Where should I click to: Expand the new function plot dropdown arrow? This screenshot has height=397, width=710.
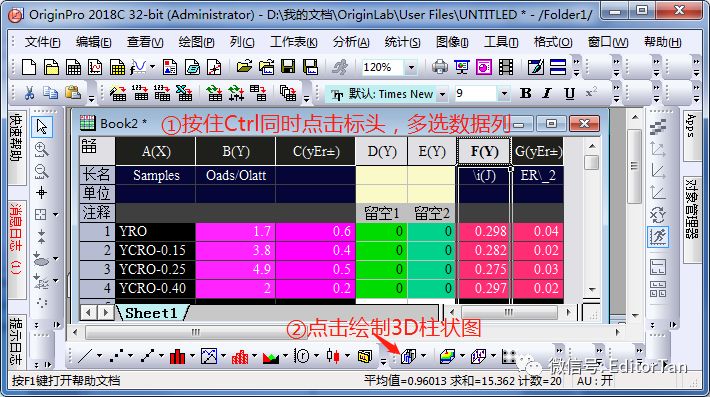[152, 67]
